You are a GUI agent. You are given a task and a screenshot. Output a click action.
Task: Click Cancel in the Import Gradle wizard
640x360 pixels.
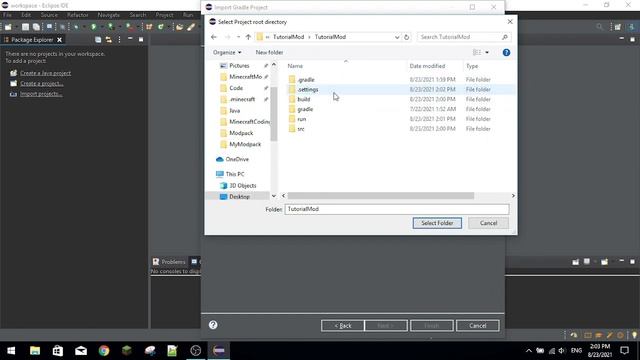point(478,325)
